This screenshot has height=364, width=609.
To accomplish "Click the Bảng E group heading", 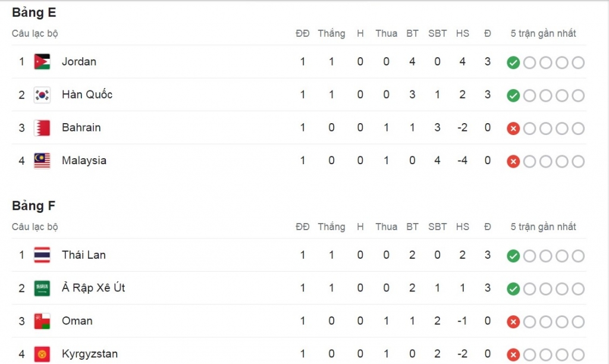I will tap(34, 12).
